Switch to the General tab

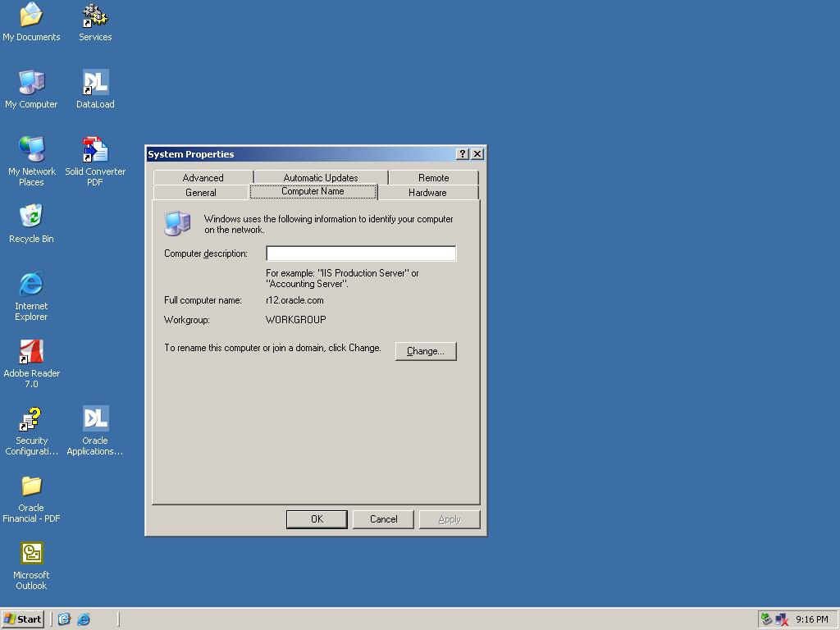click(201, 192)
